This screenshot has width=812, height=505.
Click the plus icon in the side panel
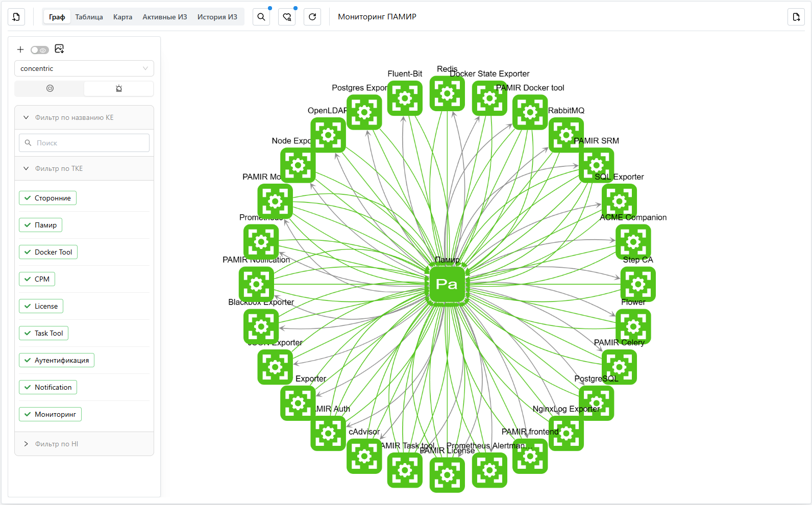point(20,49)
